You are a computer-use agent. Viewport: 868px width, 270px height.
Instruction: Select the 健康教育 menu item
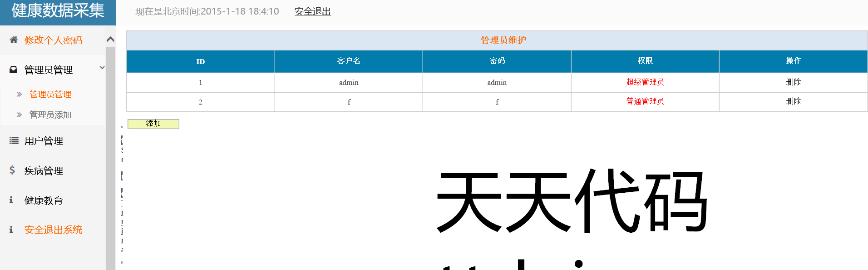point(44,200)
